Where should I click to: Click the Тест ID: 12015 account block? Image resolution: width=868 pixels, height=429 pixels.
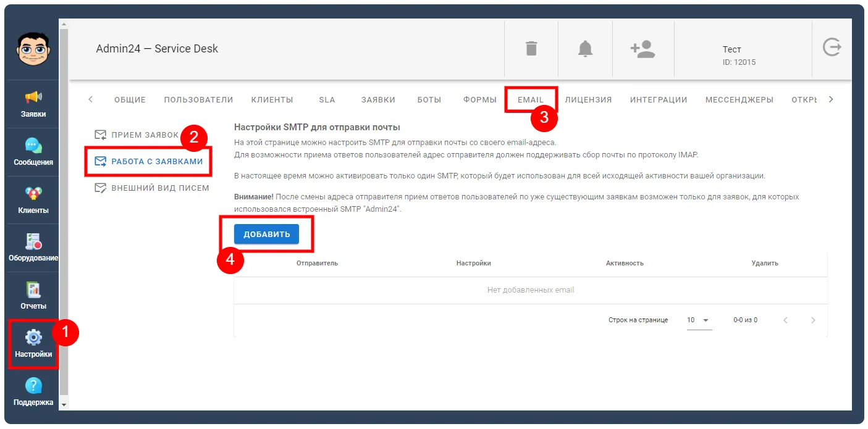739,55
